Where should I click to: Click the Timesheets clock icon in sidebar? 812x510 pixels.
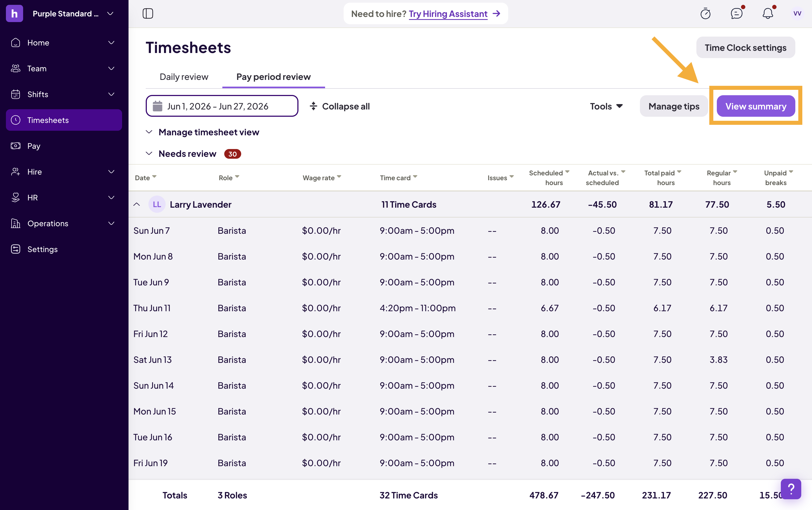coord(16,120)
